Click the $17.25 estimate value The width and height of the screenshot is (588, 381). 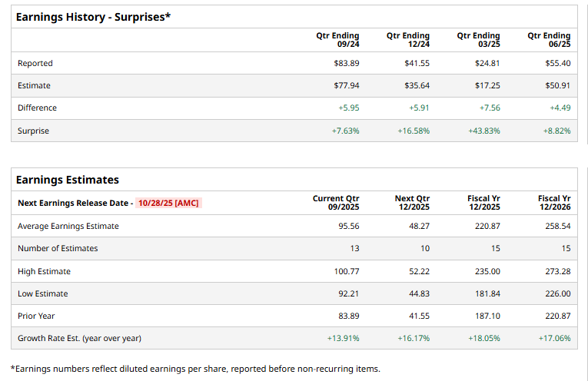[x=487, y=85]
